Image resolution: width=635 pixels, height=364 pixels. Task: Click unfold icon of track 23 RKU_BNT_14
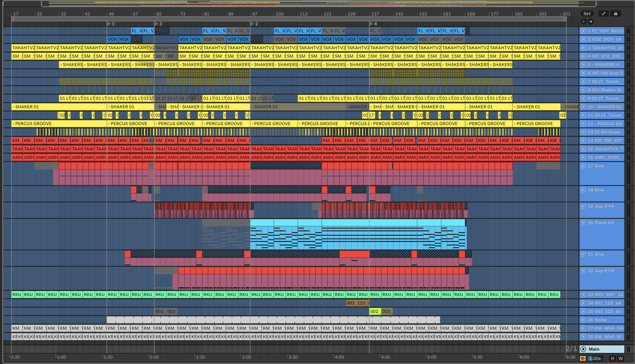pos(583,295)
